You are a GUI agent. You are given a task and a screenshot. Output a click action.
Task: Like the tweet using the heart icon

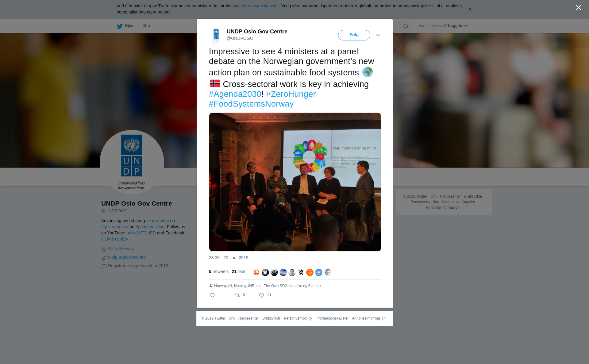(261, 295)
